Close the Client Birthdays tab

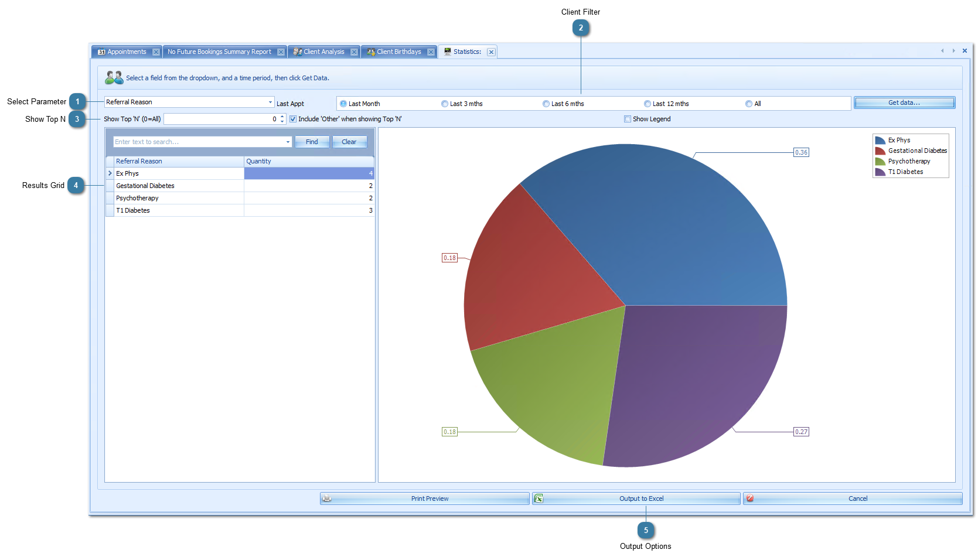431,52
